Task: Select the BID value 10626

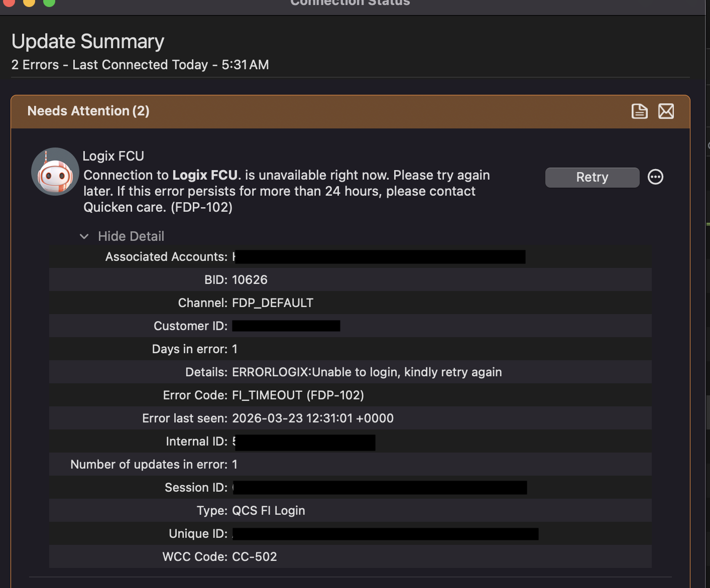Action: coord(250,280)
